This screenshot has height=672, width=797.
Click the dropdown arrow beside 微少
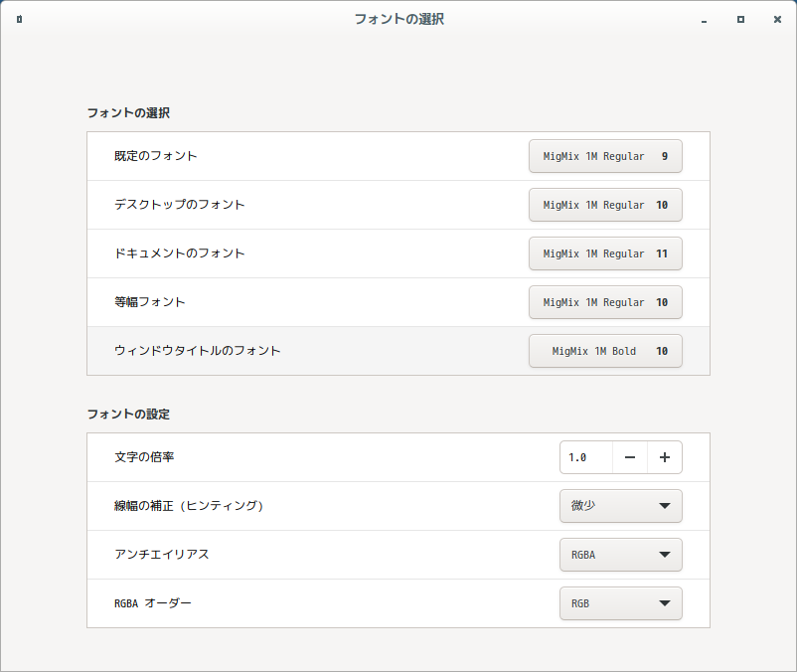(665, 506)
